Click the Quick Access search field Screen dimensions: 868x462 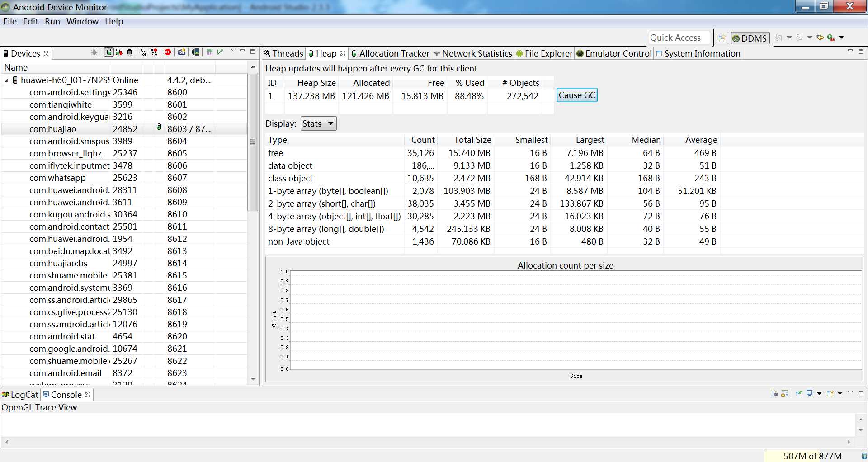click(x=680, y=38)
